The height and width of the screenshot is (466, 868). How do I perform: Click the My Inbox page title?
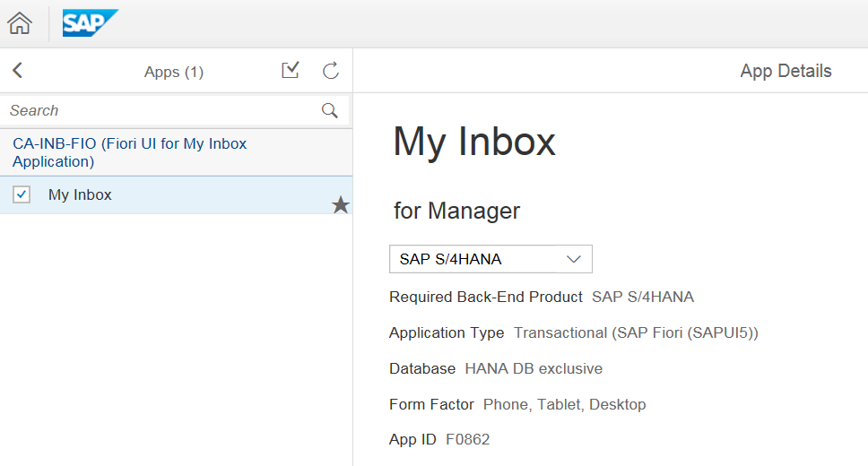[473, 142]
